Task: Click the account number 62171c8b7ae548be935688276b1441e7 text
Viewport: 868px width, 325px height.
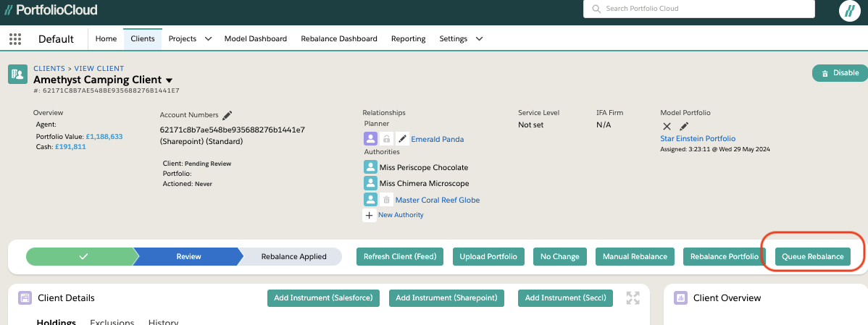Action: coord(233,130)
